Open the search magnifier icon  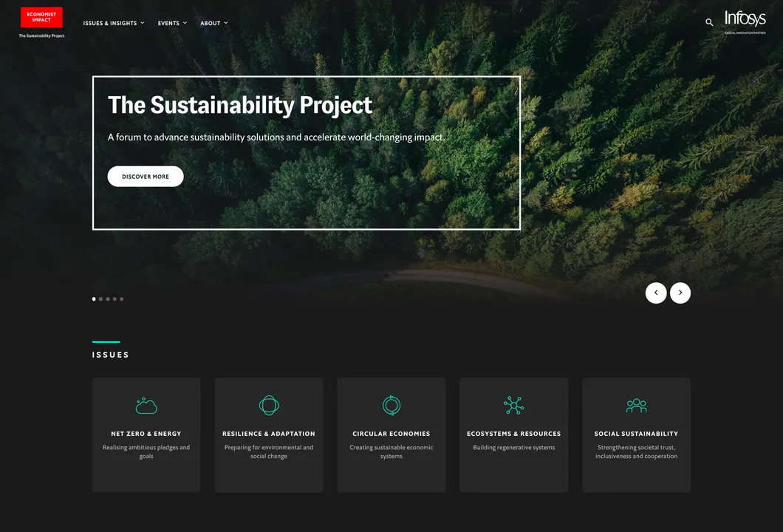[x=708, y=22]
